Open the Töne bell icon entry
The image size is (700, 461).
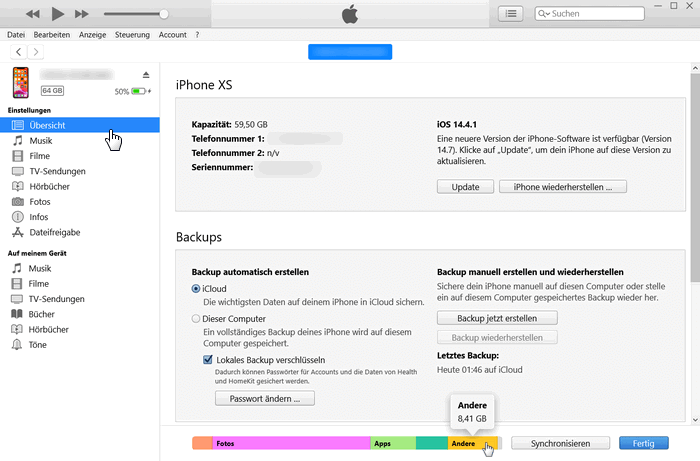[x=79, y=345]
